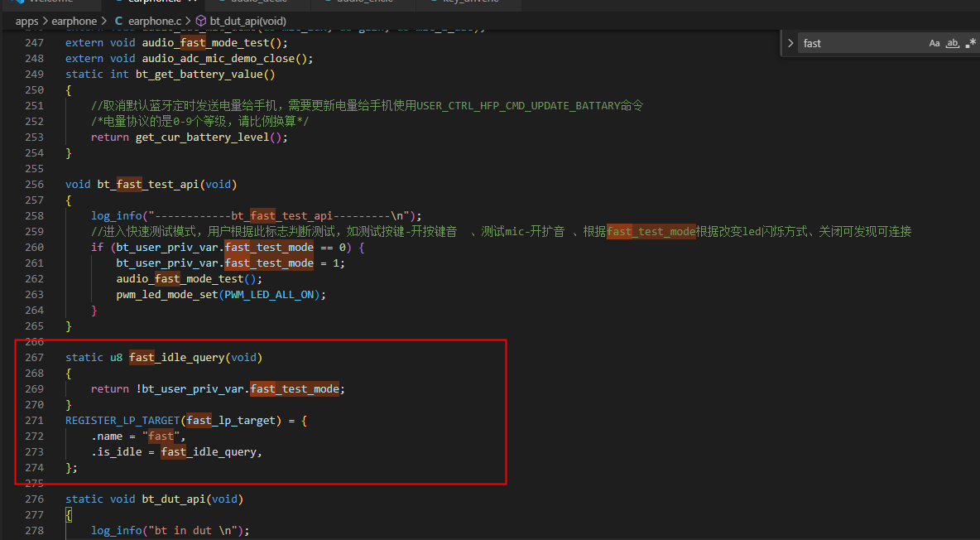Click audio_fast_mode_test call on line 262

click(180, 278)
